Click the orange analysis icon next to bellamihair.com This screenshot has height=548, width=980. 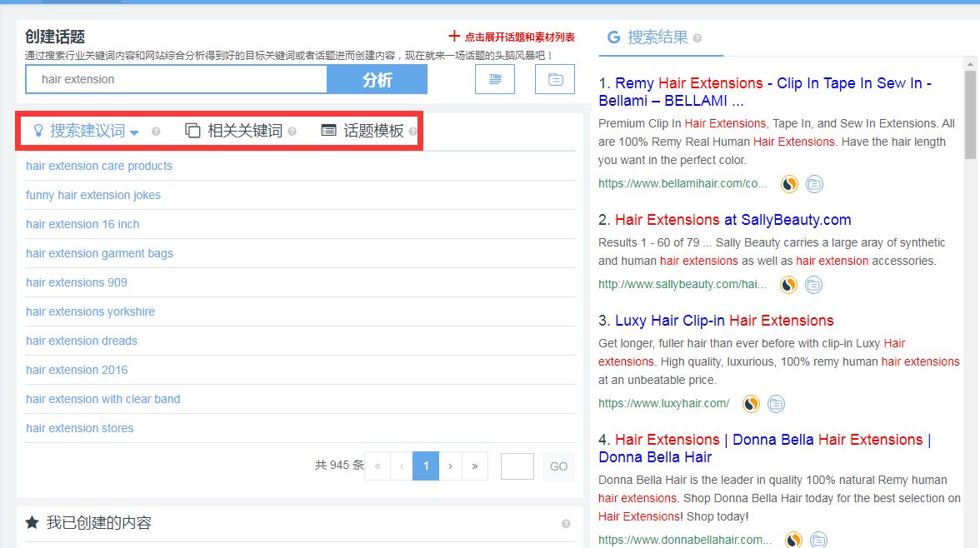coord(789,184)
